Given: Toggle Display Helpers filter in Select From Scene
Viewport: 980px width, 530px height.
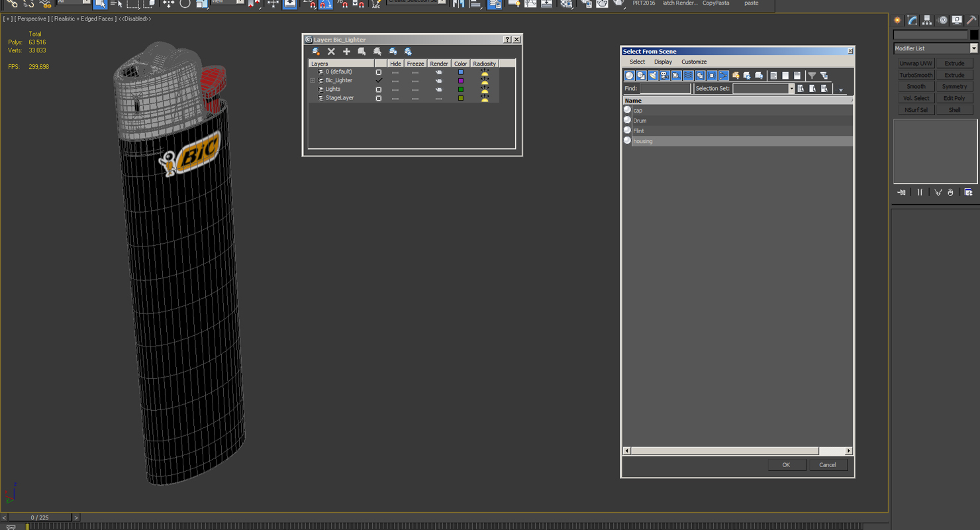Looking at the screenshot, I should click(x=676, y=76).
